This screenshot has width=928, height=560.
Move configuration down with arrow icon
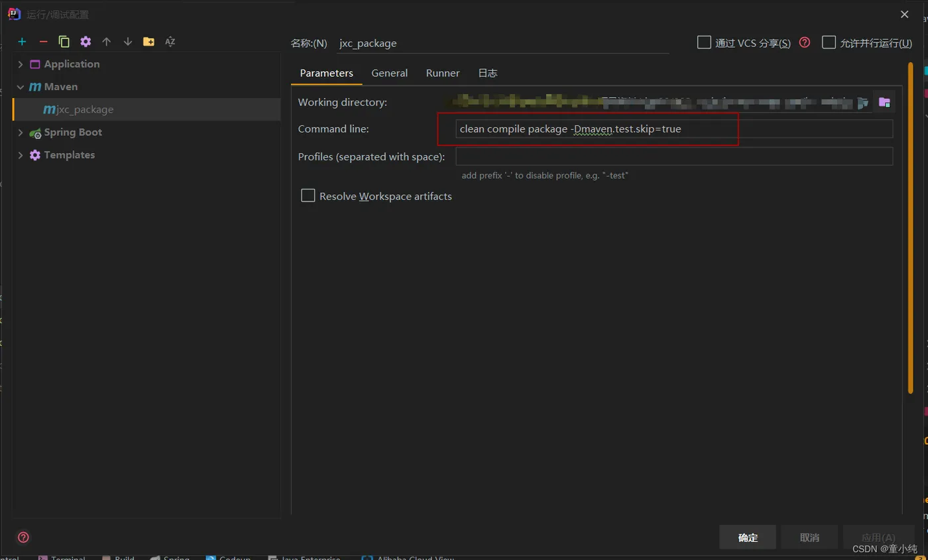pyautogui.click(x=128, y=42)
